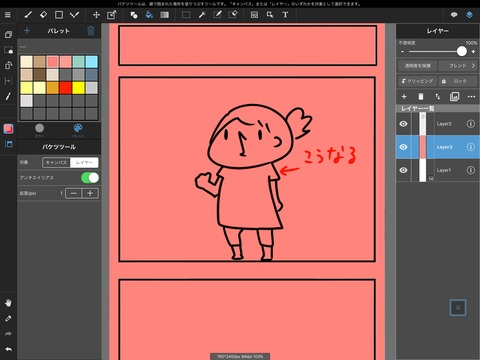The image size is (480, 360).
Task: Delete the selected layer
Action: coord(421,97)
